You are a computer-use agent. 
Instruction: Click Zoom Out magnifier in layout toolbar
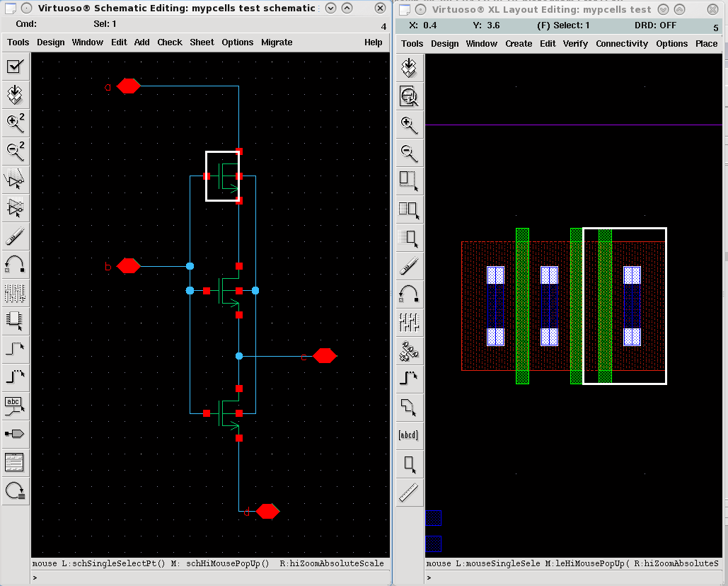(409, 153)
